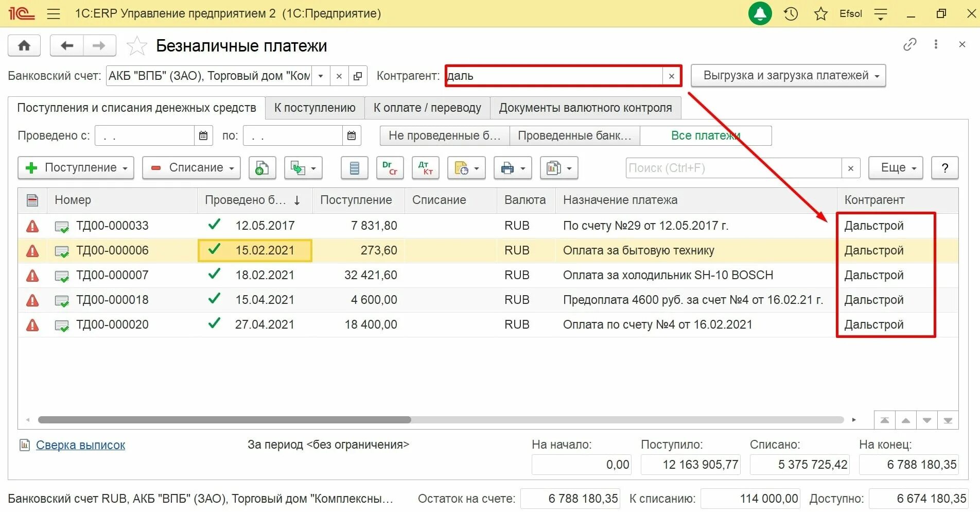
Task: Show Dr/Cr postings icon
Action: coord(390,168)
